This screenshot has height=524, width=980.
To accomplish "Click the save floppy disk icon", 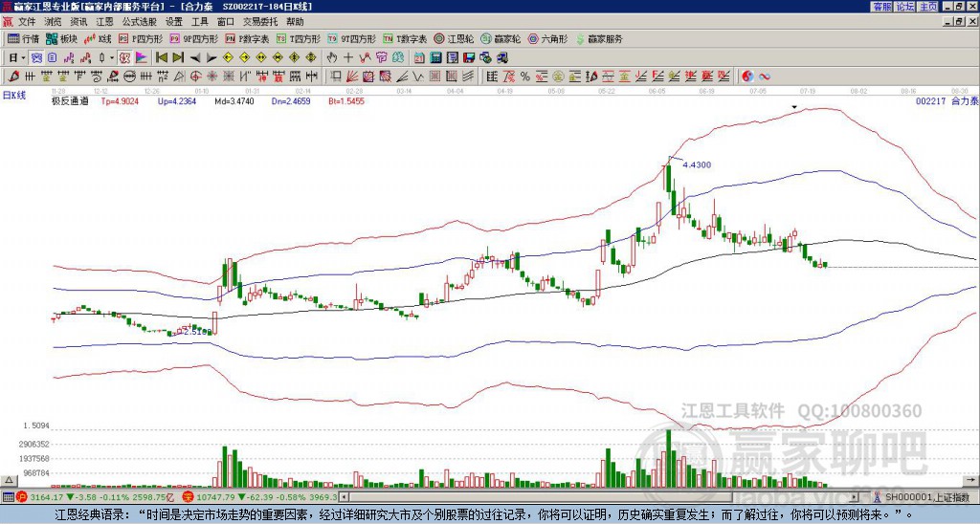I will click(x=469, y=58).
